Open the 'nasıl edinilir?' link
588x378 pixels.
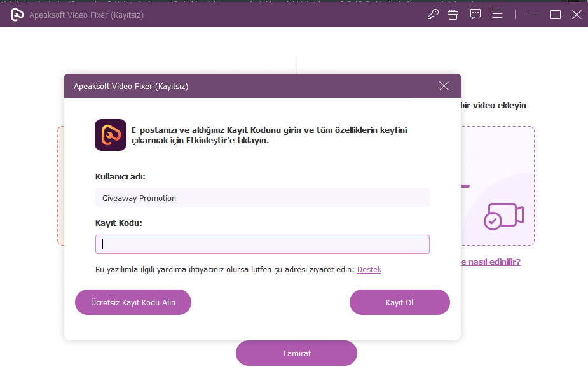click(x=491, y=262)
